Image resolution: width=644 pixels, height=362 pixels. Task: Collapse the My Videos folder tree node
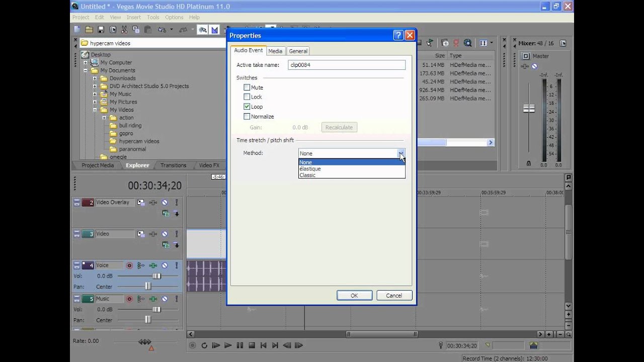[95, 110]
